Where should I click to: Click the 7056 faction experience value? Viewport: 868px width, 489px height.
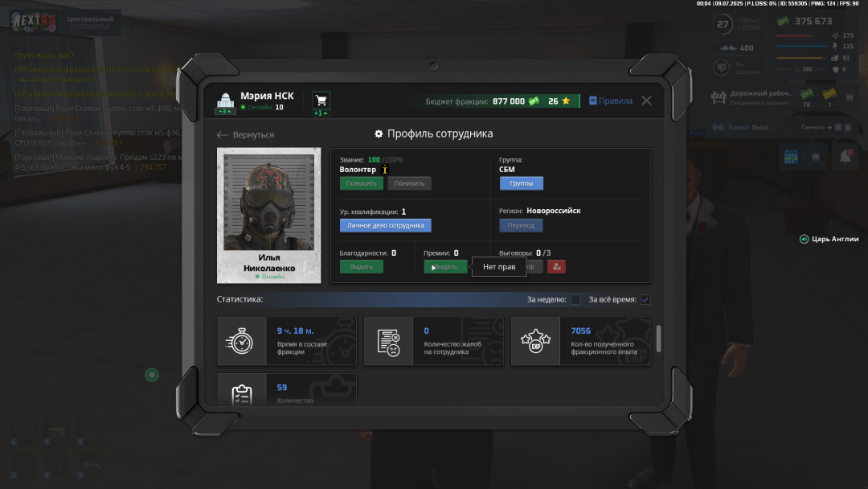pos(581,331)
